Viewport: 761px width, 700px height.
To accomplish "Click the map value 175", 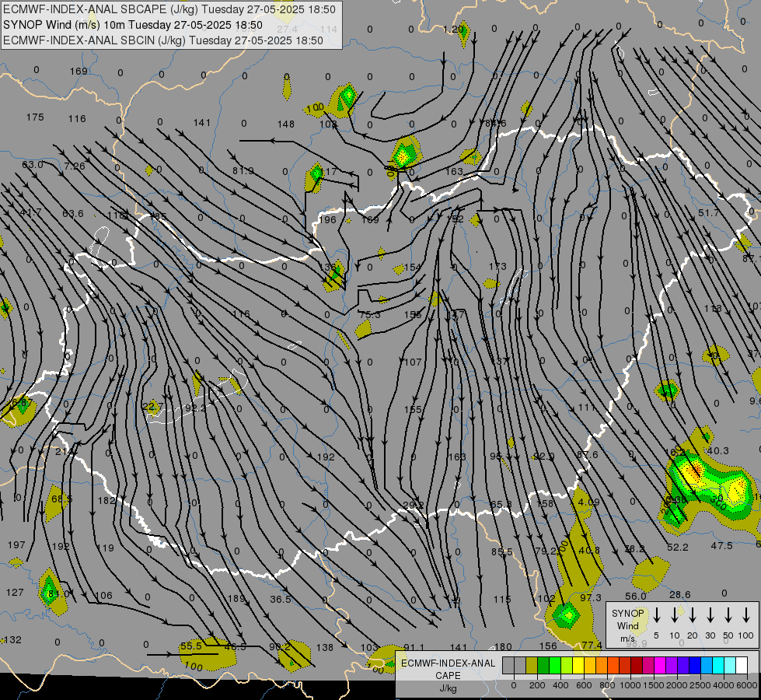I will click(x=35, y=117).
